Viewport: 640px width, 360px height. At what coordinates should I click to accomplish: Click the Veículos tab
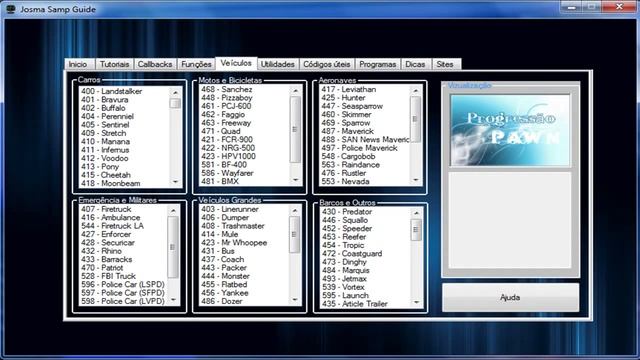(236, 63)
